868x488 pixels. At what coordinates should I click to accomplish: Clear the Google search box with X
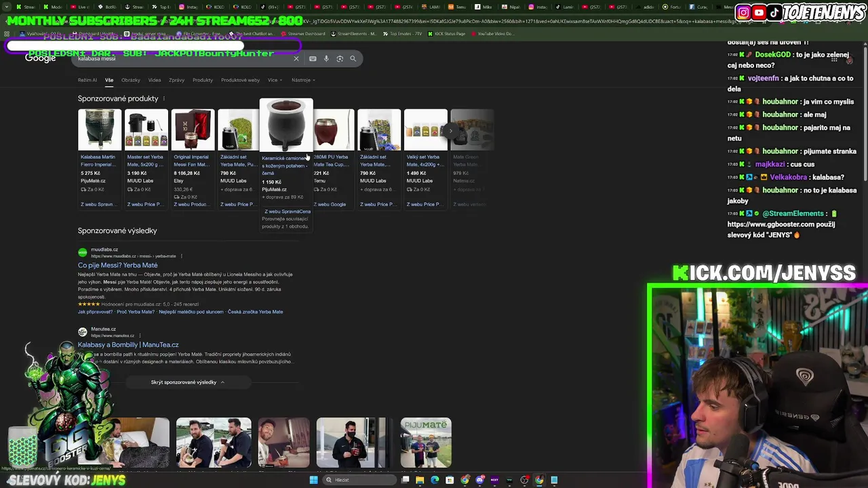(x=296, y=58)
